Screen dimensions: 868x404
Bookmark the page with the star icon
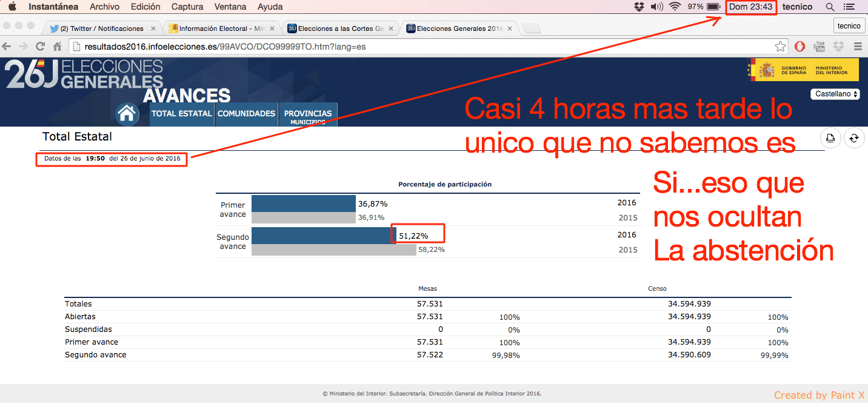pyautogui.click(x=781, y=47)
